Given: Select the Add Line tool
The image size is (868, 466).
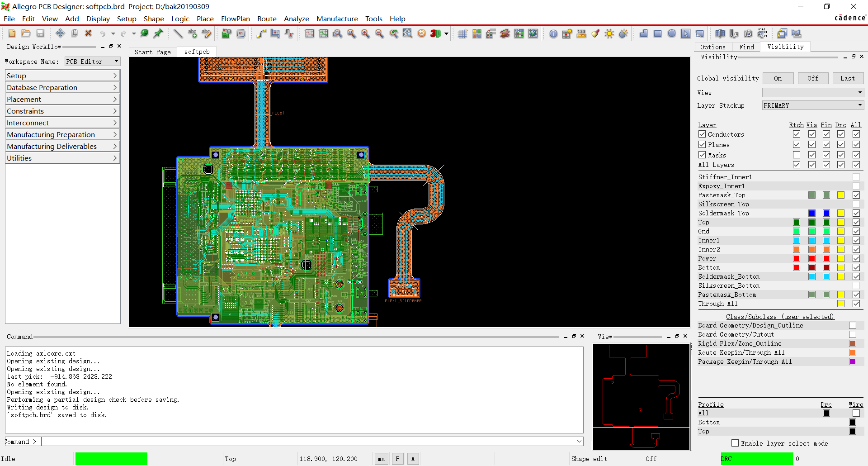Looking at the screenshot, I should [178, 33].
